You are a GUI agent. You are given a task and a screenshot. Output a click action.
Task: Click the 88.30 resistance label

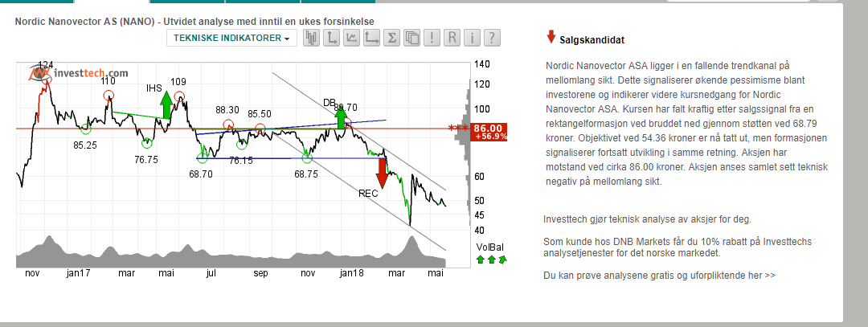point(227,110)
